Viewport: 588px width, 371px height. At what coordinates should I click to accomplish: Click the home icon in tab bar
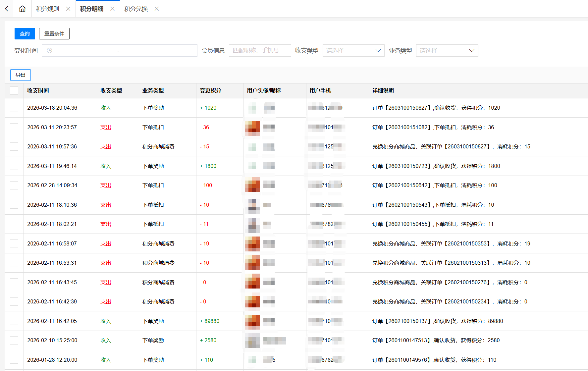click(22, 9)
